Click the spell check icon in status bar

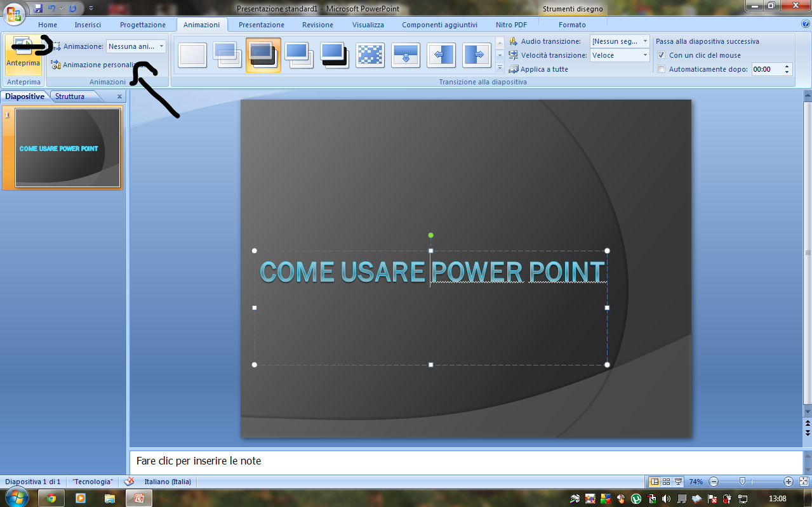129,482
